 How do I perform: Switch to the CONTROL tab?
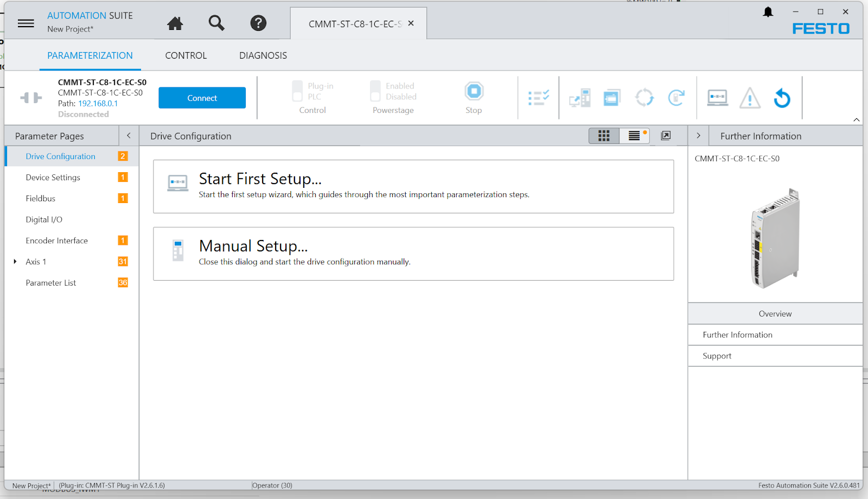pos(186,55)
